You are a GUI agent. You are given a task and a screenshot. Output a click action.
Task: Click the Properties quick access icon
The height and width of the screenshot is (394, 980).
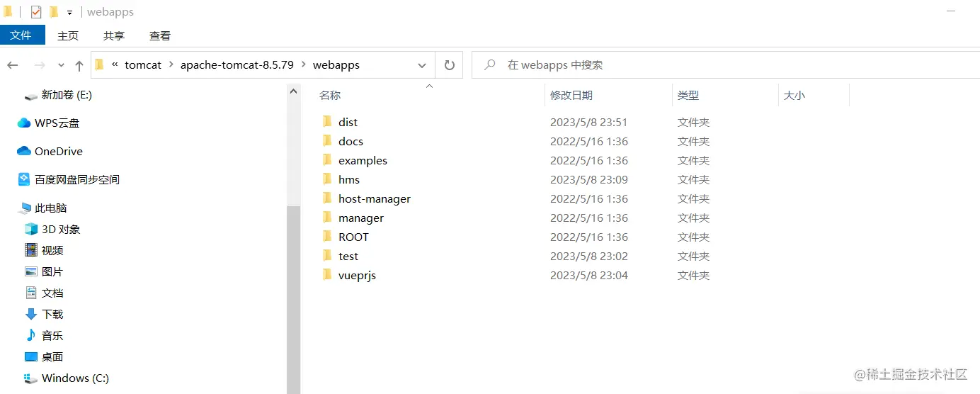[35, 12]
